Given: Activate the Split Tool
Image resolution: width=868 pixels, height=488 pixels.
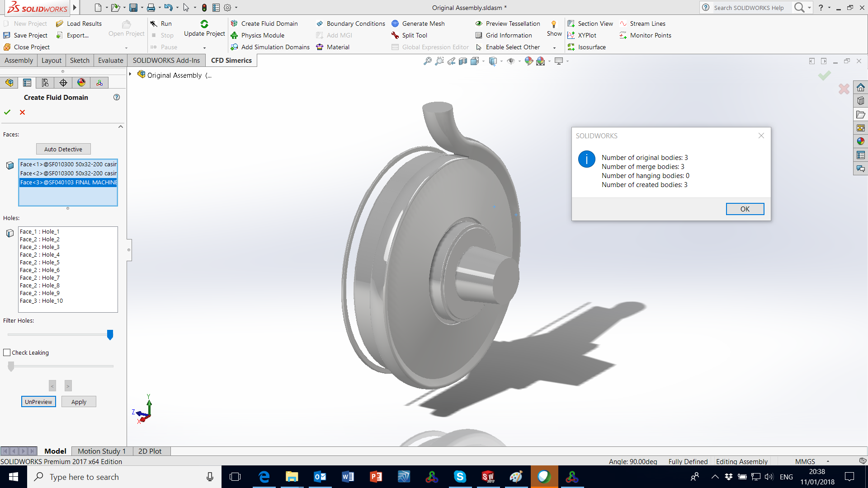Looking at the screenshot, I should (415, 35).
